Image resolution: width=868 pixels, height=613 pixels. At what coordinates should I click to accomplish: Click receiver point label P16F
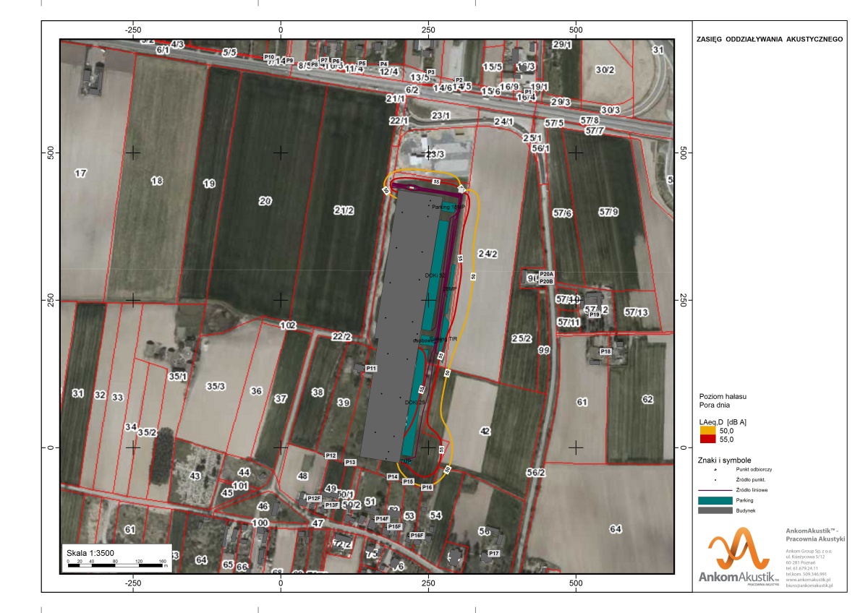point(416,536)
